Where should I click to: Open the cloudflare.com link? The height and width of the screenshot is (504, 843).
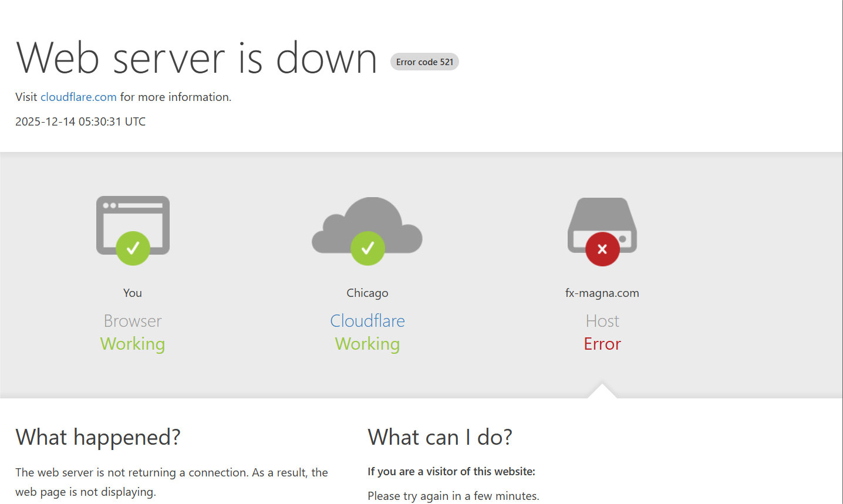tap(78, 97)
